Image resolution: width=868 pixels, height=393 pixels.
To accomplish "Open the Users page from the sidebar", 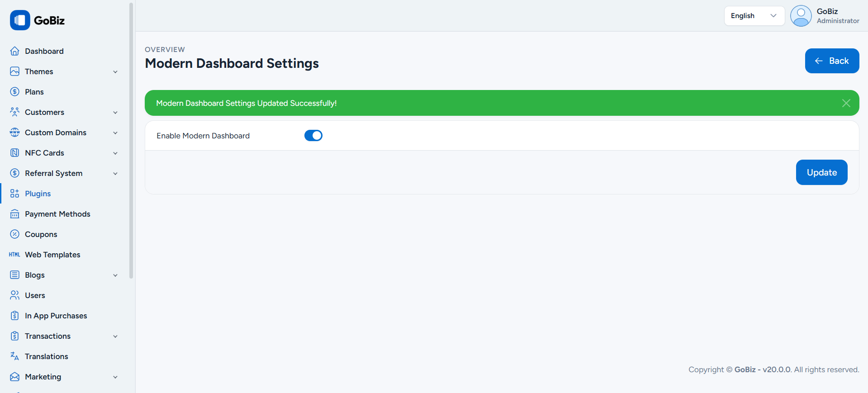I will point(35,295).
